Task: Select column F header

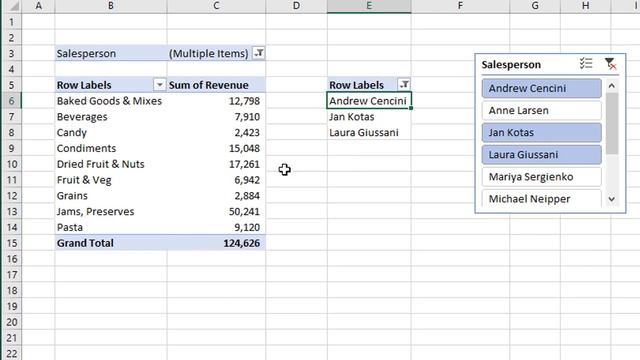Action: (x=460, y=6)
